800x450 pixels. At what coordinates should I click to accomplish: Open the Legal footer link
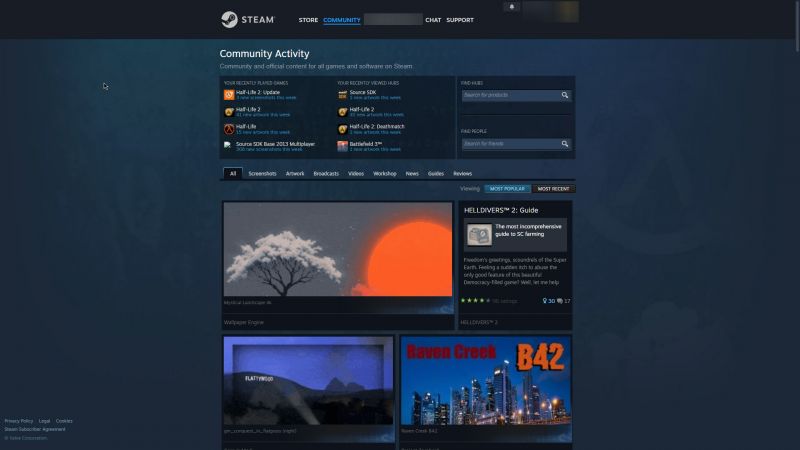click(44, 421)
